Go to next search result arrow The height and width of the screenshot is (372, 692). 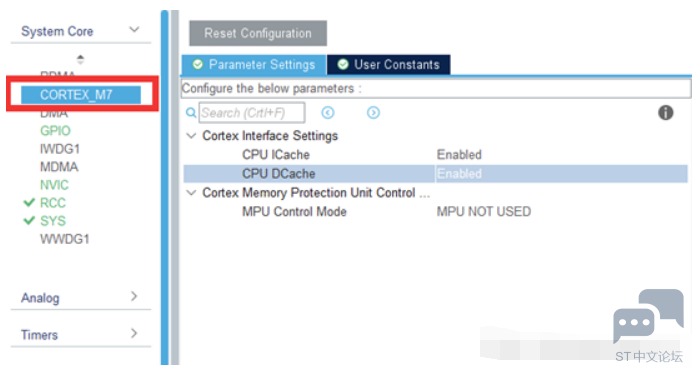pyautogui.click(x=373, y=113)
